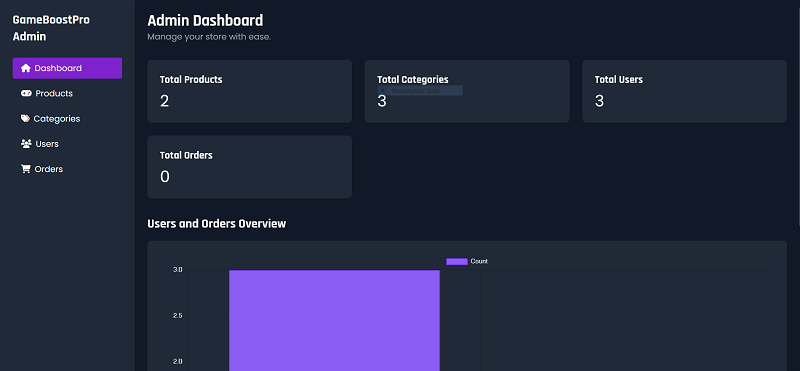Click the people icon beside Users
Screen dimensions: 800x371
click(26, 143)
